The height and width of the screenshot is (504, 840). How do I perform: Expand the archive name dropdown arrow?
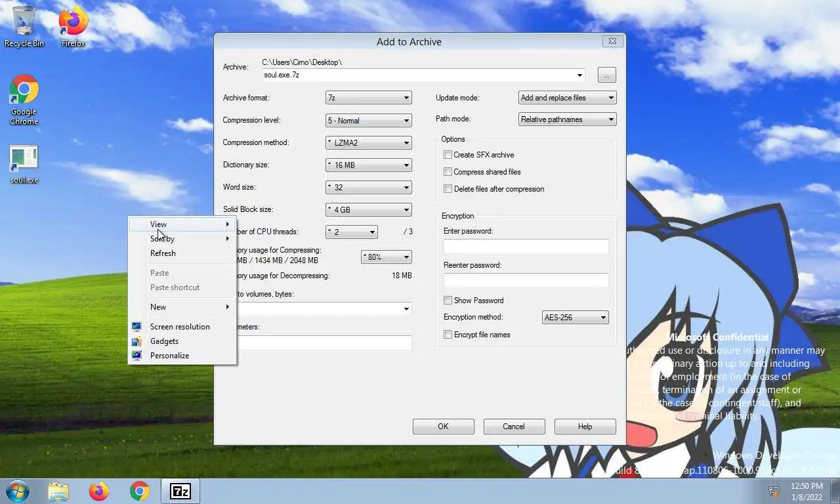coord(579,75)
